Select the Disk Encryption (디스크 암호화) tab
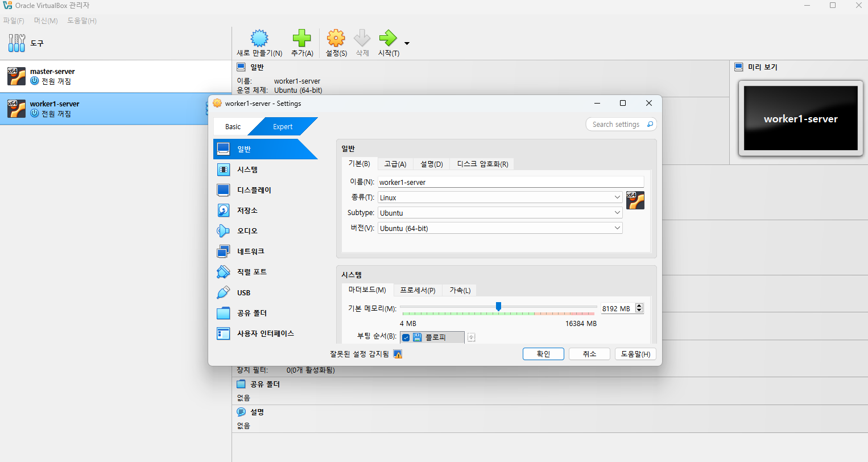The height and width of the screenshot is (462, 868). [x=483, y=164]
